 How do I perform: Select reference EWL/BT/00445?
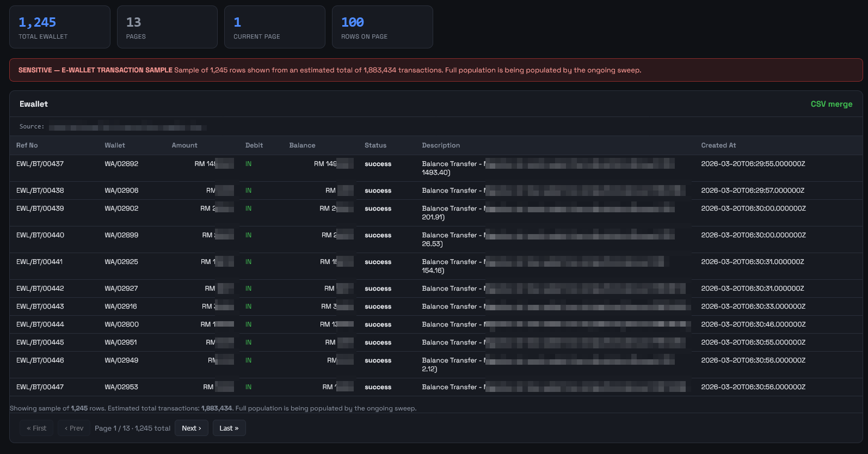coord(40,342)
